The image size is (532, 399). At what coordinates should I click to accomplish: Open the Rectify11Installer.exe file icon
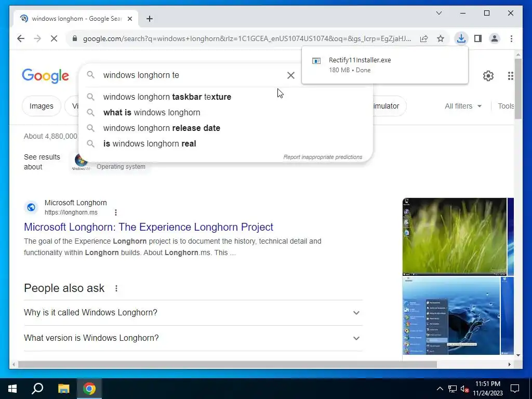click(x=316, y=61)
